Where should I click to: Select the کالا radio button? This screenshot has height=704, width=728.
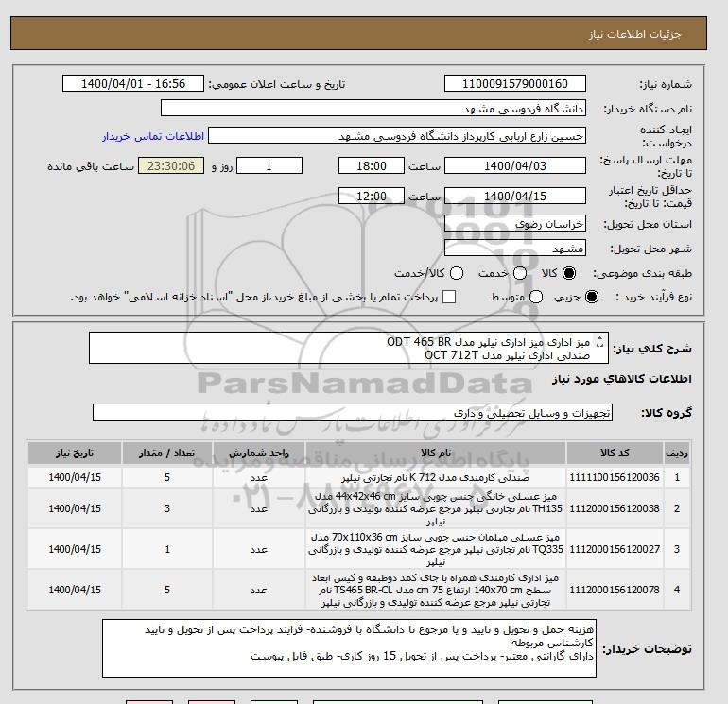click(569, 273)
